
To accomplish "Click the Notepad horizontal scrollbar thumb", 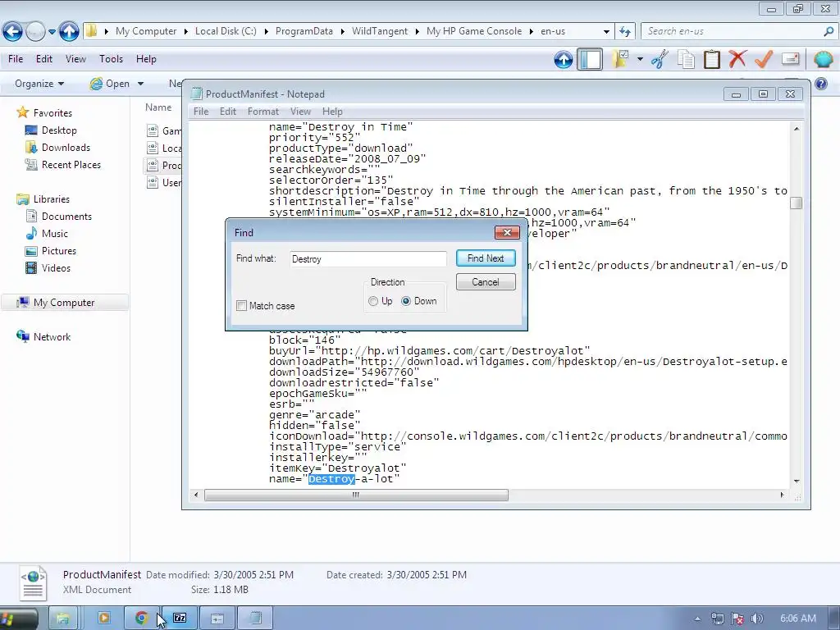I will click(x=356, y=495).
